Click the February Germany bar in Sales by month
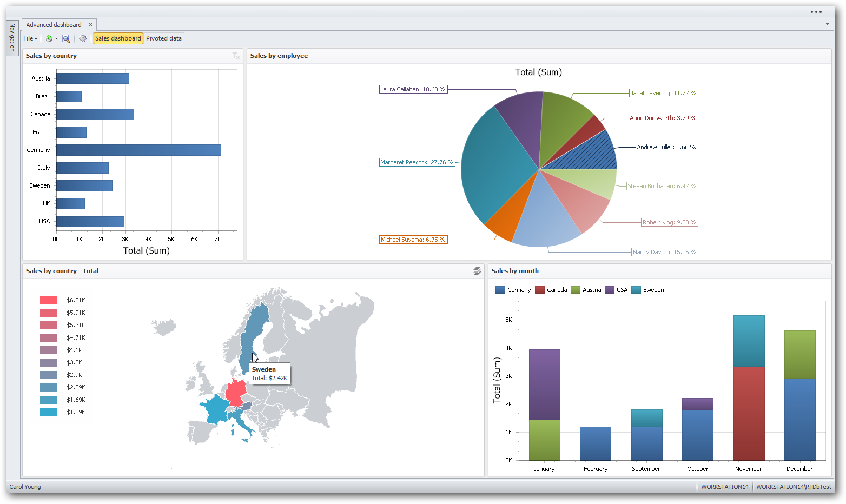 pyautogui.click(x=596, y=443)
